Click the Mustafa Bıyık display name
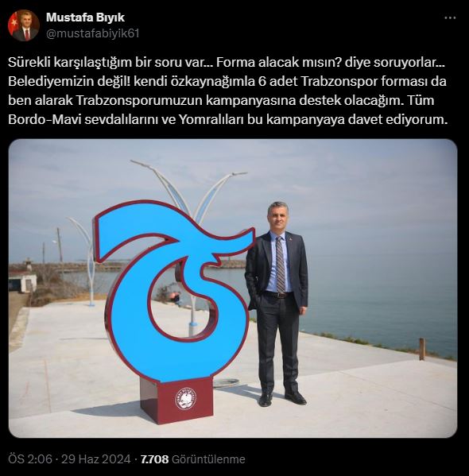This screenshot has height=476, width=469. click(85, 17)
